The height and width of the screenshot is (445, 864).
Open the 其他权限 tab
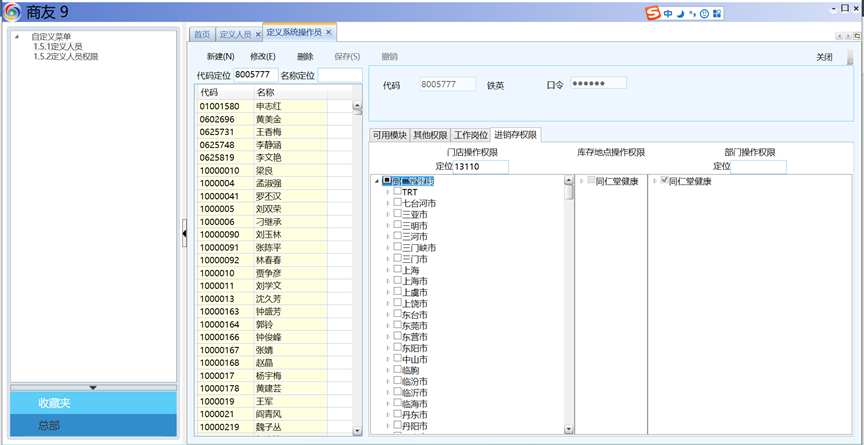click(x=430, y=135)
